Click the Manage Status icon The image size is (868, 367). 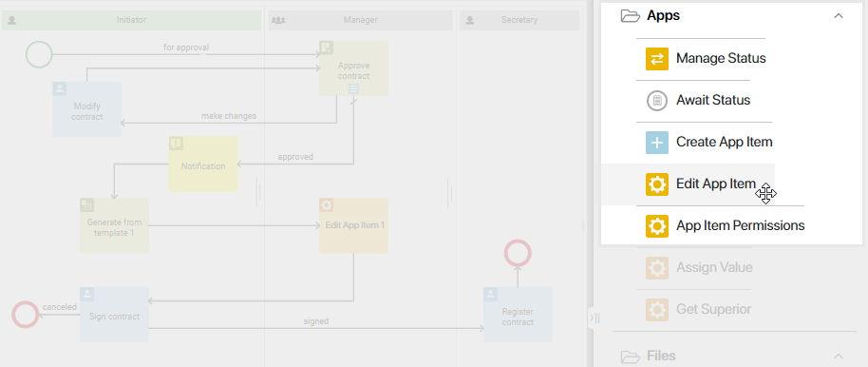click(657, 58)
